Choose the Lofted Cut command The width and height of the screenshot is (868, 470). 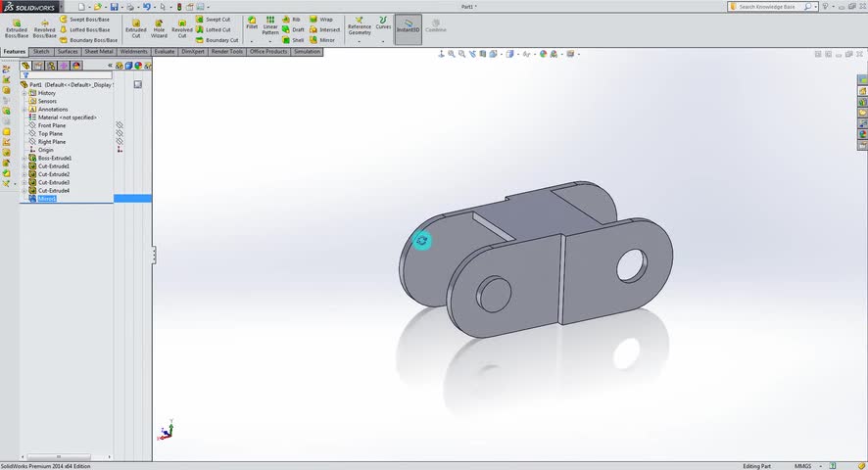coord(214,30)
